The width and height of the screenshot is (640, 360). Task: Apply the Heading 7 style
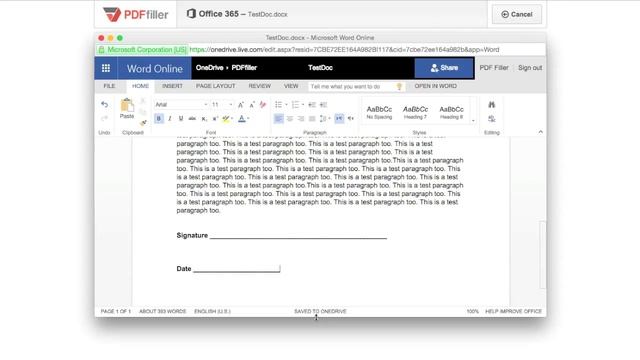pos(416,112)
